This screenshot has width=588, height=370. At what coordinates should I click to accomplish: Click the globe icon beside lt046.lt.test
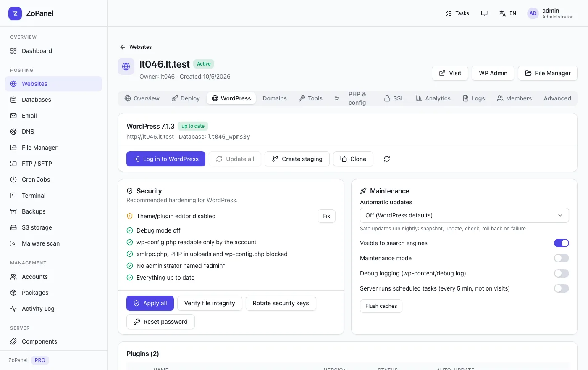pos(126,66)
